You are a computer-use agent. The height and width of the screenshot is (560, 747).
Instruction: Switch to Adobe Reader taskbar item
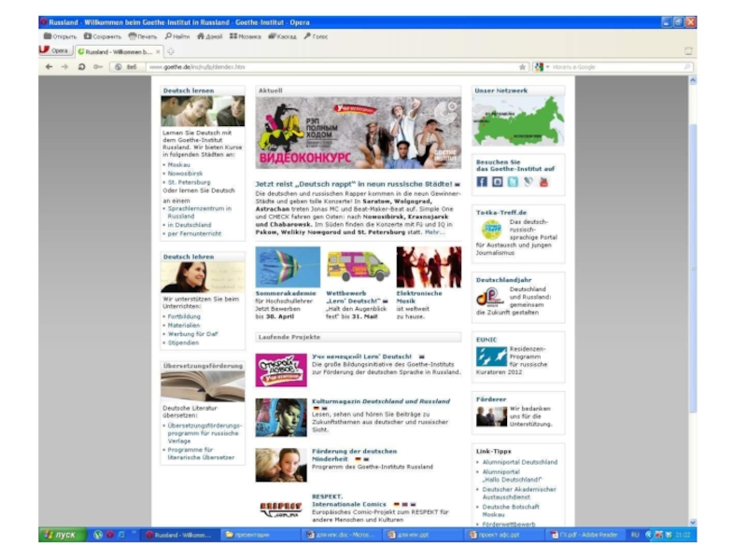[x=585, y=535]
